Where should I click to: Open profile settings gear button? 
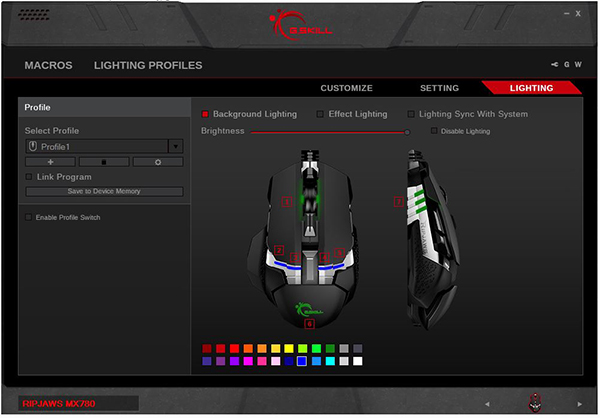tap(158, 162)
